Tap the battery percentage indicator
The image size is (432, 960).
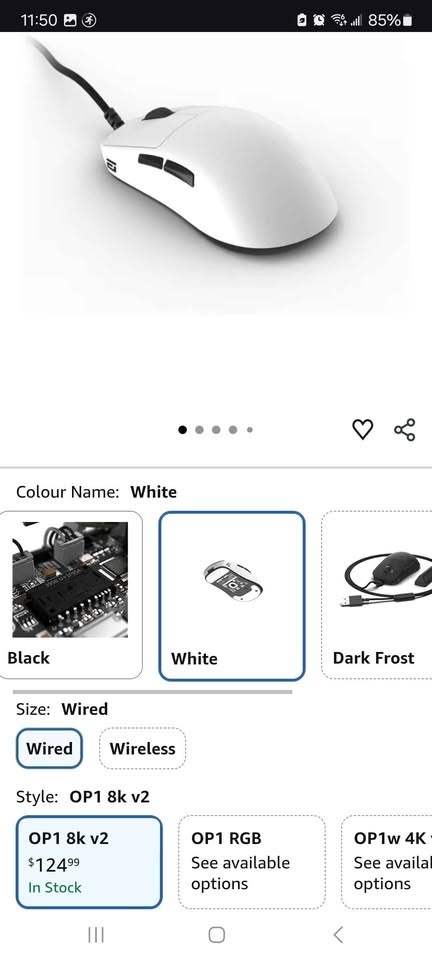point(390,20)
